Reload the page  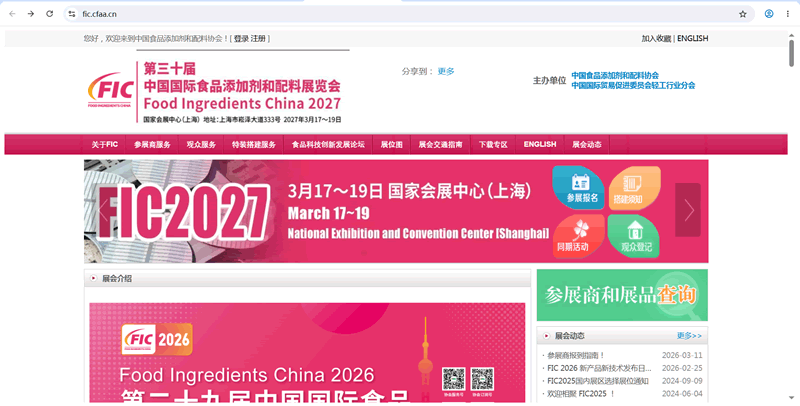[49, 14]
